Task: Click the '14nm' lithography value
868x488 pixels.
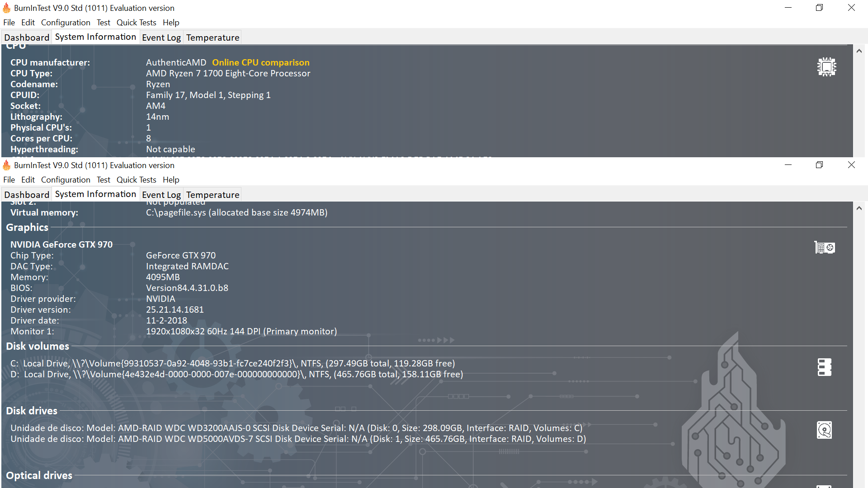Action: click(x=157, y=117)
